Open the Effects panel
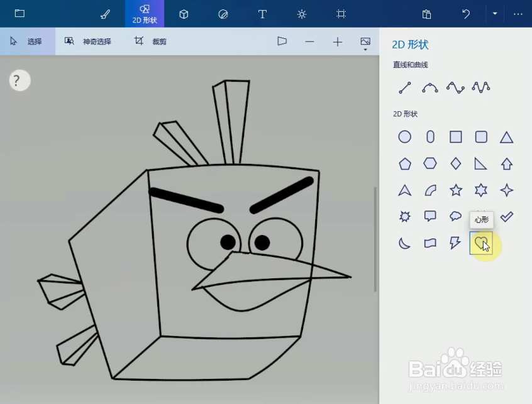 point(301,14)
